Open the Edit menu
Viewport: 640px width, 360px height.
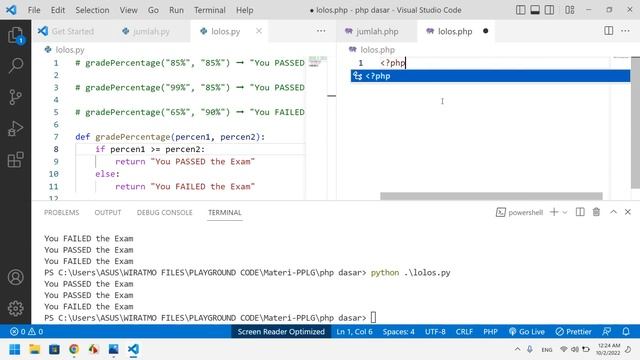pyautogui.click(x=58, y=10)
